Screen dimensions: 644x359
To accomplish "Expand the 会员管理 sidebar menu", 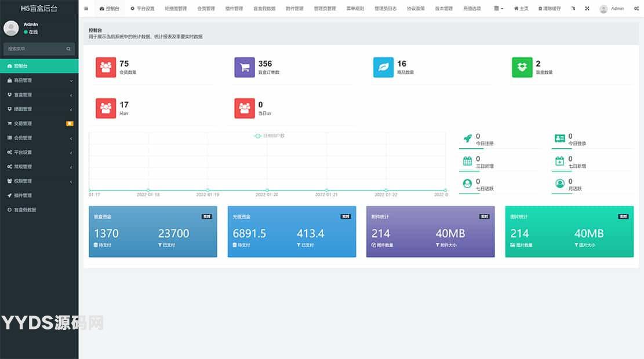I will click(x=39, y=138).
